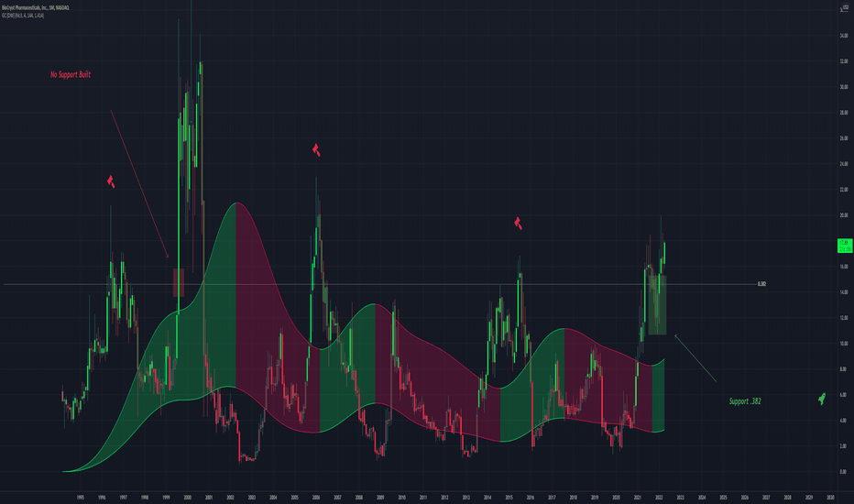Click the 10.00 label on the price axis
The width and height of the screenshot is (854, 504).
(x=844, y=344)
